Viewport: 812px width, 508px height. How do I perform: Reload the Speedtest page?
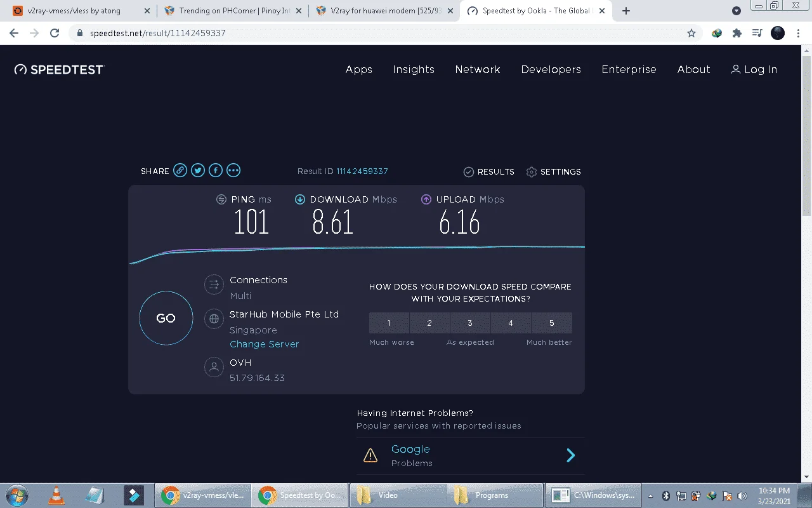tap(55, 33)
